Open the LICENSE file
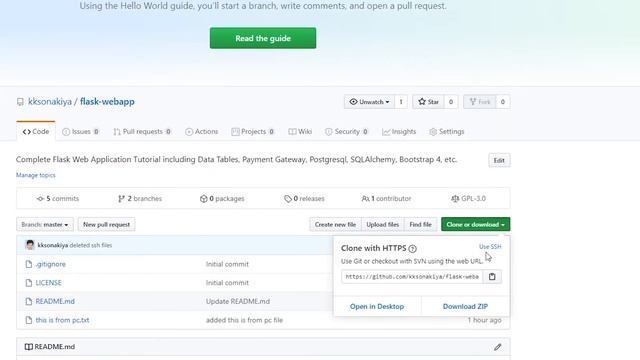Viewport: 640px width, 360px height. point(48,282)
